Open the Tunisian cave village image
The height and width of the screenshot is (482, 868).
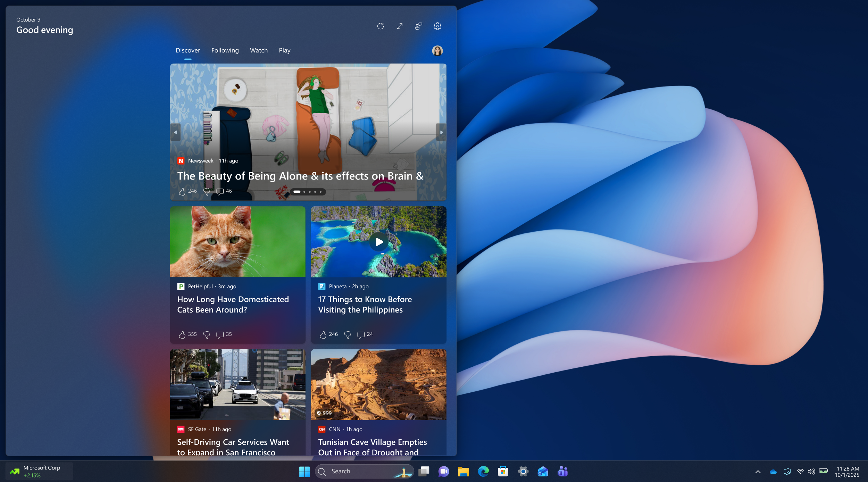[379, 384]
